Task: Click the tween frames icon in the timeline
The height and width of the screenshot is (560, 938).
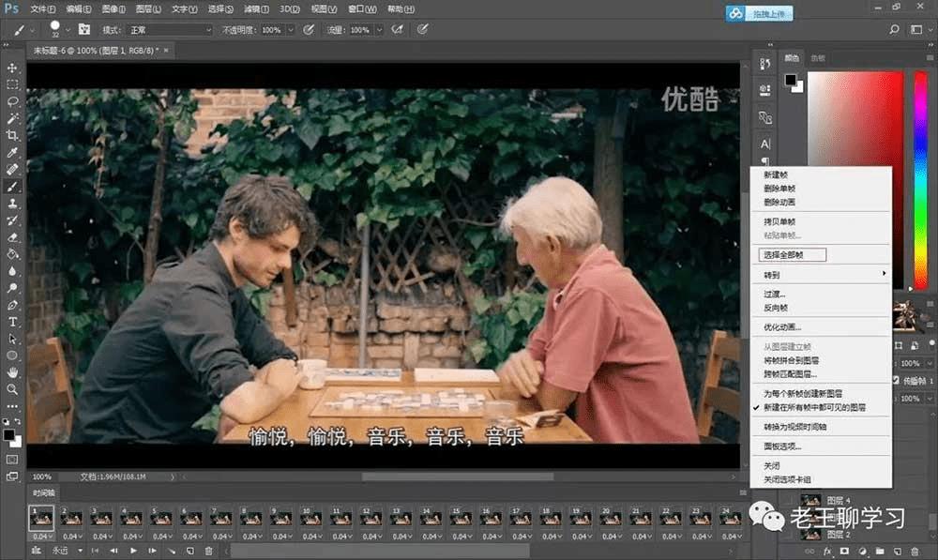Action: (172, 551)
